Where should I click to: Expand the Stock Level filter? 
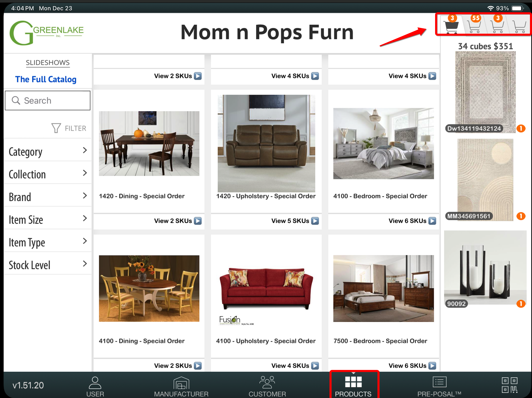[48, 265]
